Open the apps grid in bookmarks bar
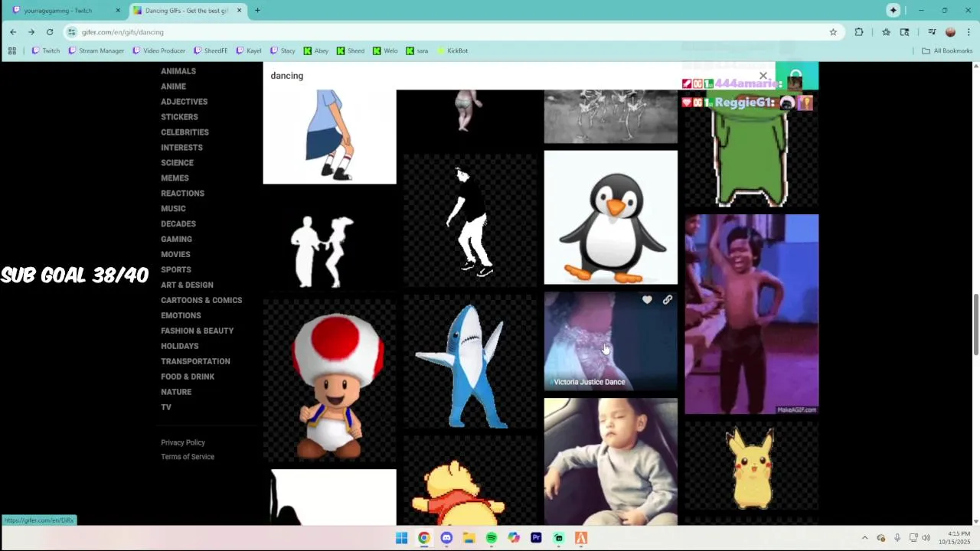Image resolution: width=980 pixels, height=551 pixels. (12, 51)
